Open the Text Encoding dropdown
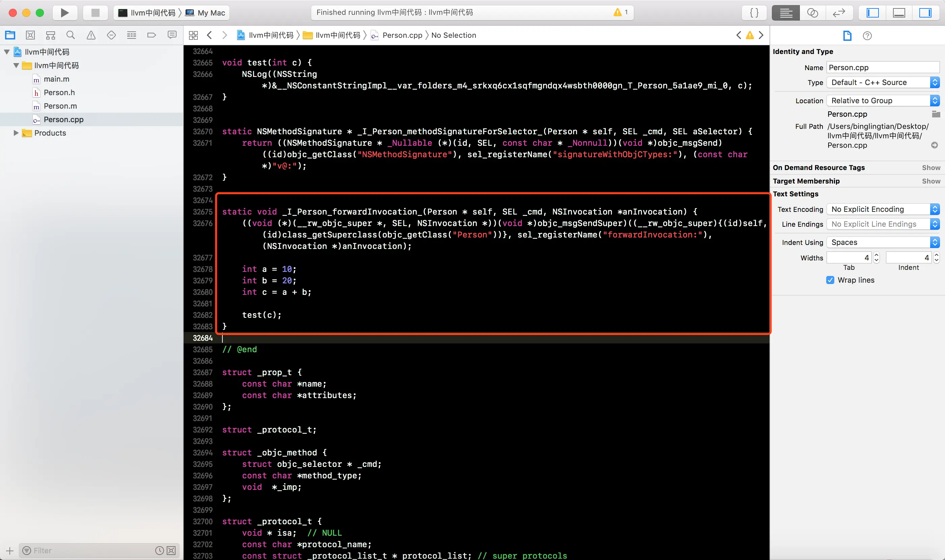Image resolution: width=945 pixels, height=560 pixels. (x=882, y=209)
